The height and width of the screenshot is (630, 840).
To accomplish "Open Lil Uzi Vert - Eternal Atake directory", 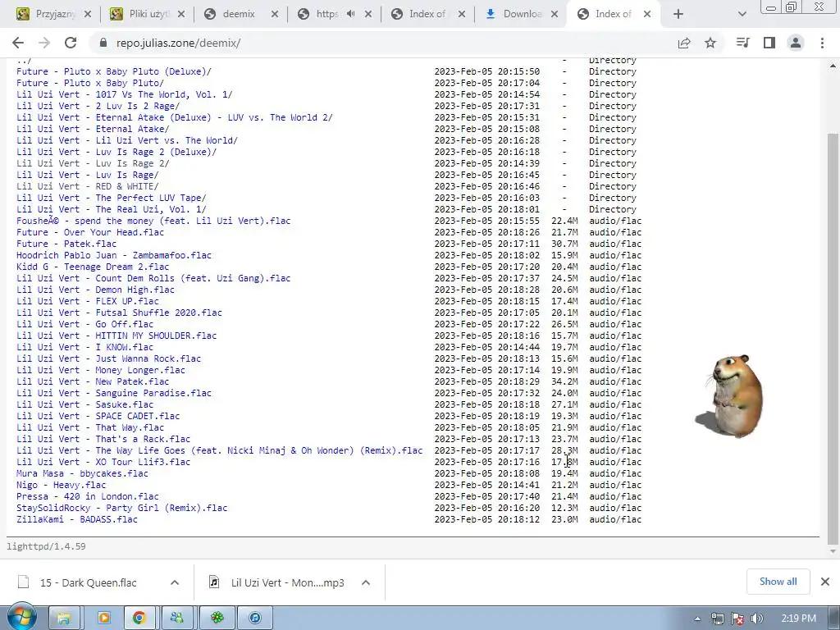I will point(93,129).
